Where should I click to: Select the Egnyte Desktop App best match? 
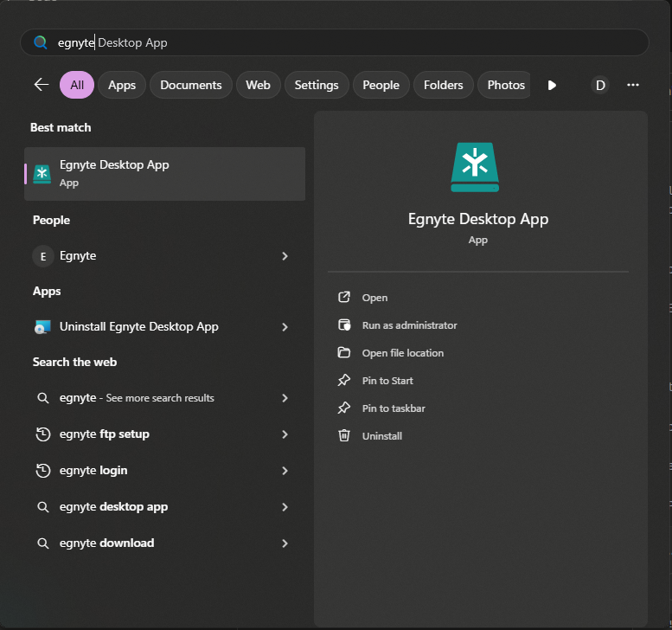coord(165,174)
